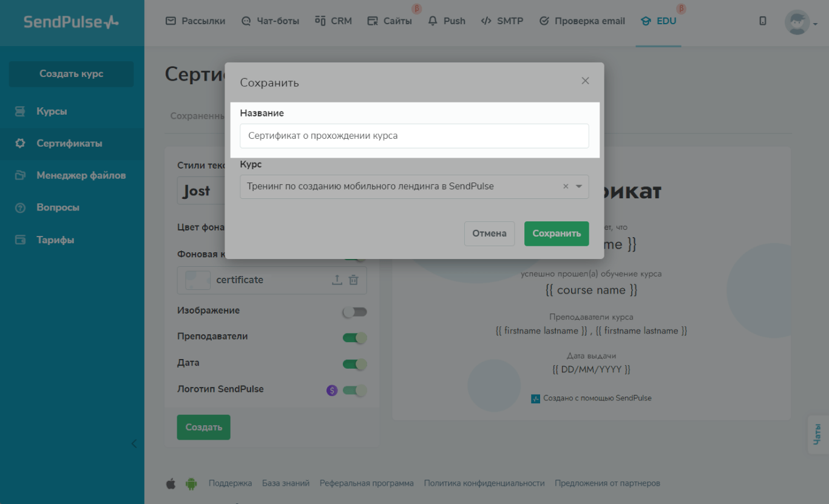The height and width of the screenshot is (504, 829).
Task: Toggle the Логотип SendPulse switch
Action: 355,390
